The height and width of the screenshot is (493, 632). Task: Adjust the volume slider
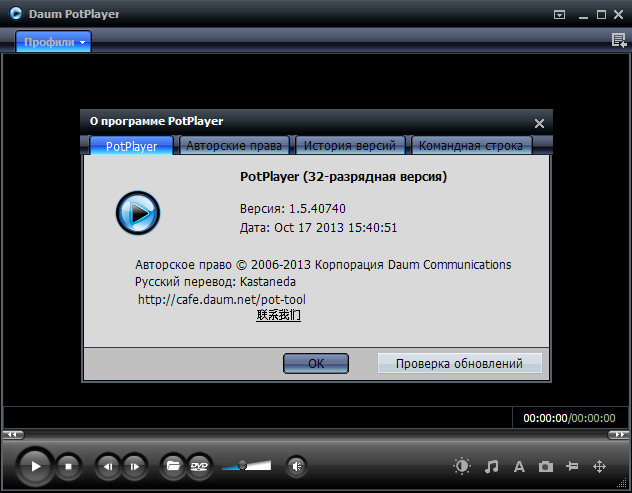[247, 466]
